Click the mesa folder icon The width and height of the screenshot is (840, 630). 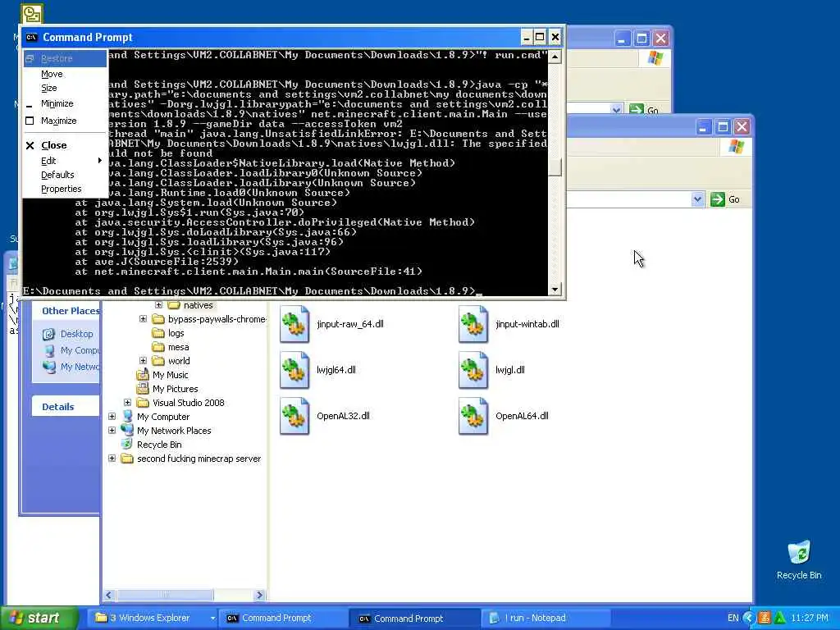point(158,347)
